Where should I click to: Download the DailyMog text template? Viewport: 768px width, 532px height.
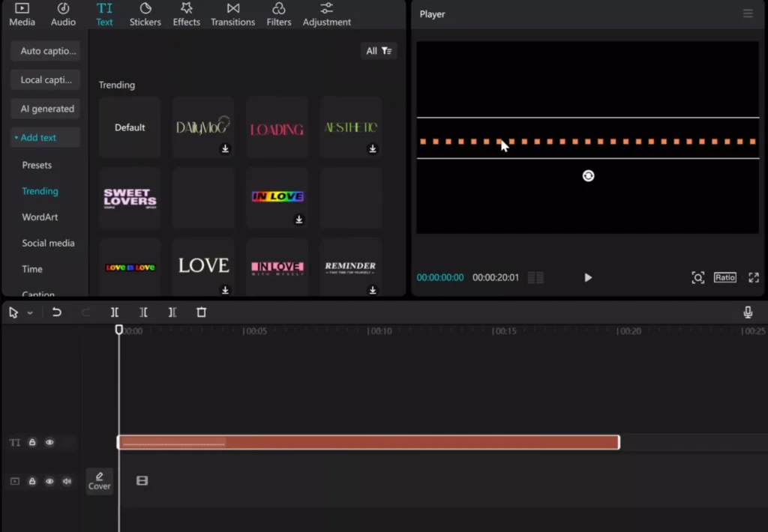click(225, 148)
